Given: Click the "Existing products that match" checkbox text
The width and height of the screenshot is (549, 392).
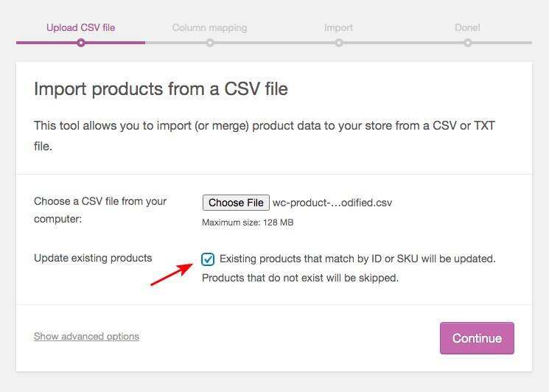Looking at the screenshot, I should (357, 259).
